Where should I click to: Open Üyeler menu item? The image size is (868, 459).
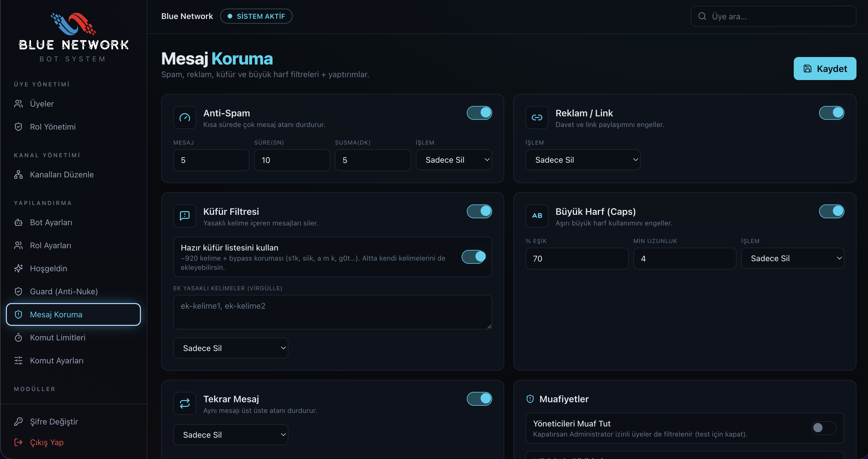[73, 104]
